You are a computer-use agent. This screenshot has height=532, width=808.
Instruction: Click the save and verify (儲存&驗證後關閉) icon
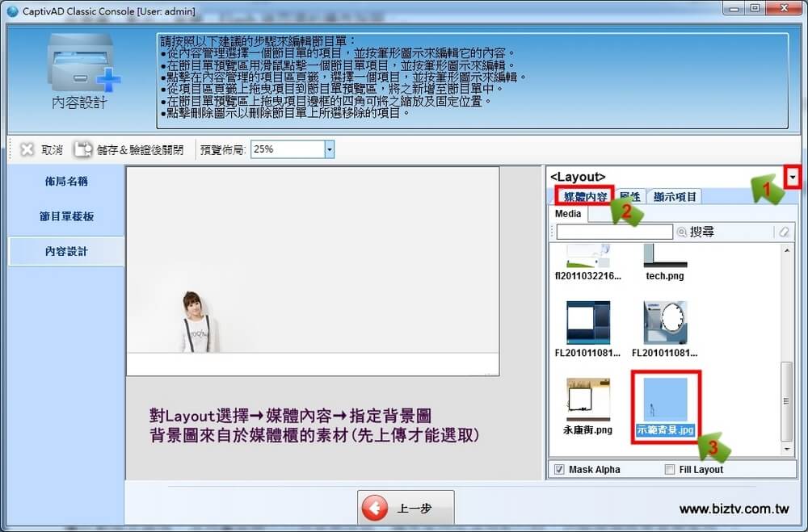click(x=83, y=149)
